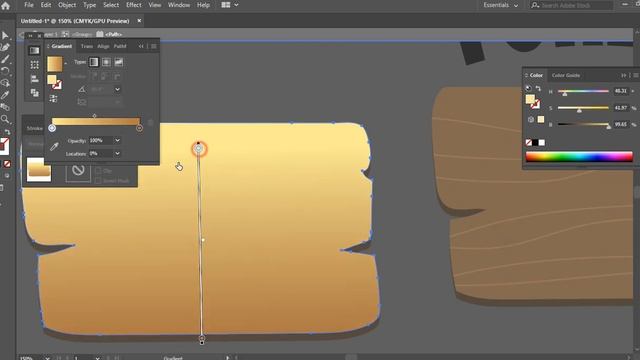640x360 pixels.
Task: Select the Pen tool in the toolbar
Action: pyautogui.click(x=5, y=47)
